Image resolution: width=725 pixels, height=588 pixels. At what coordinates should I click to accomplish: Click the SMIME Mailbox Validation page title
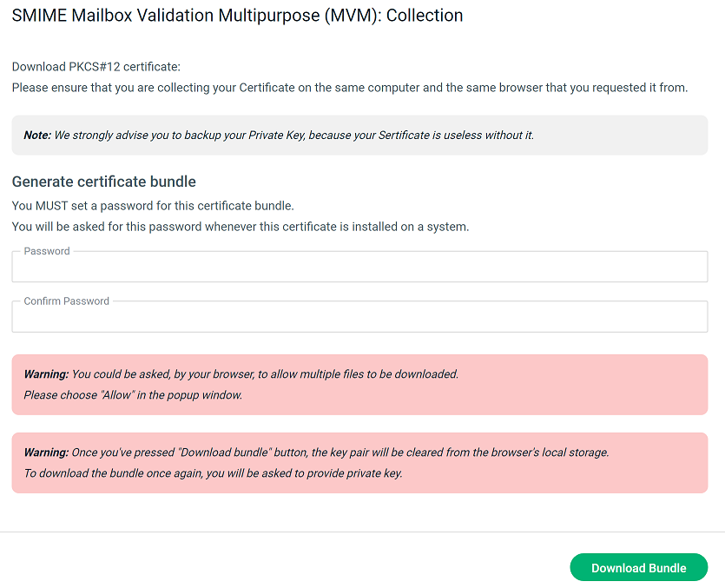[x=237, y=16]
